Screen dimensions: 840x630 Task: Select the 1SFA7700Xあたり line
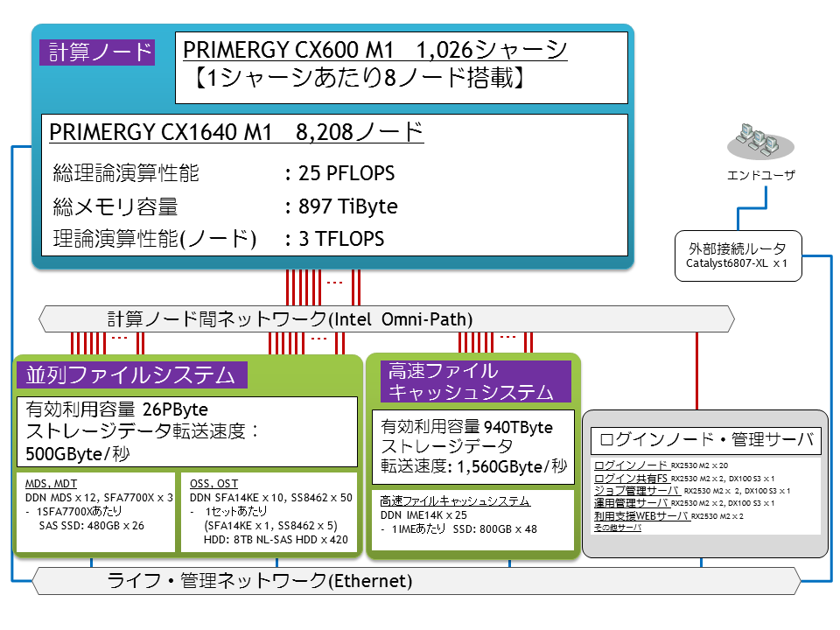(74, 512)
